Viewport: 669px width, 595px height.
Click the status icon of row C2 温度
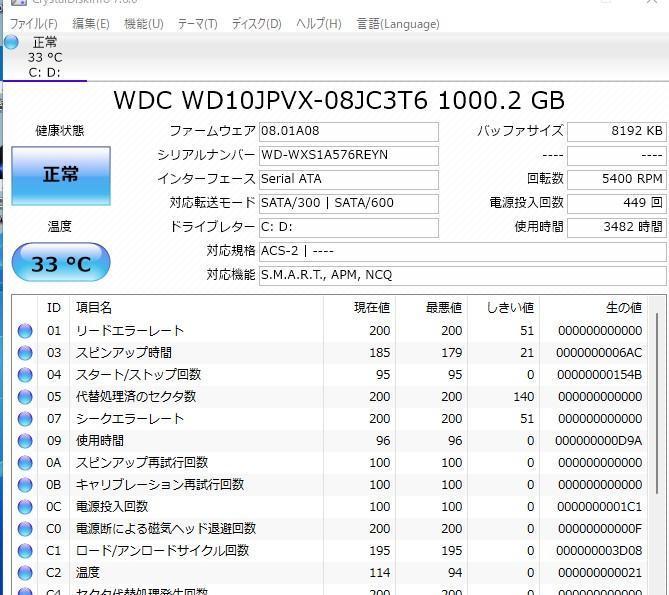coord(25,573)
